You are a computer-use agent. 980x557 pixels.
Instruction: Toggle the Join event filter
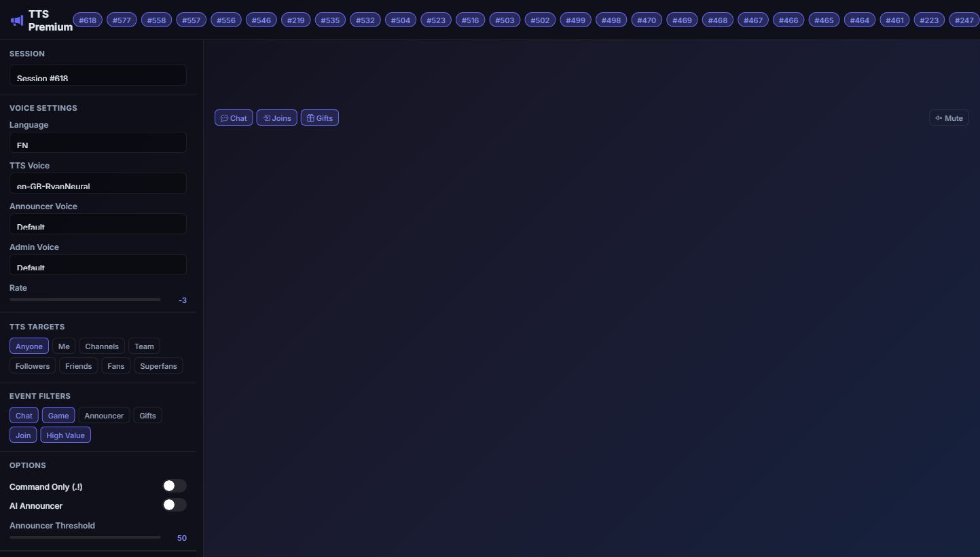click(x=23, y=435)
